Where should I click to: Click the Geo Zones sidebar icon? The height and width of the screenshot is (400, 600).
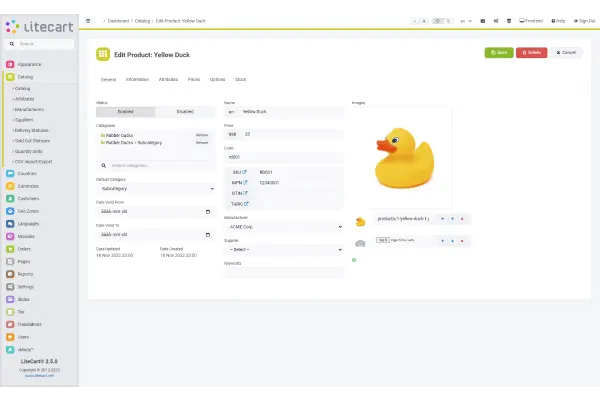(10, 212)
